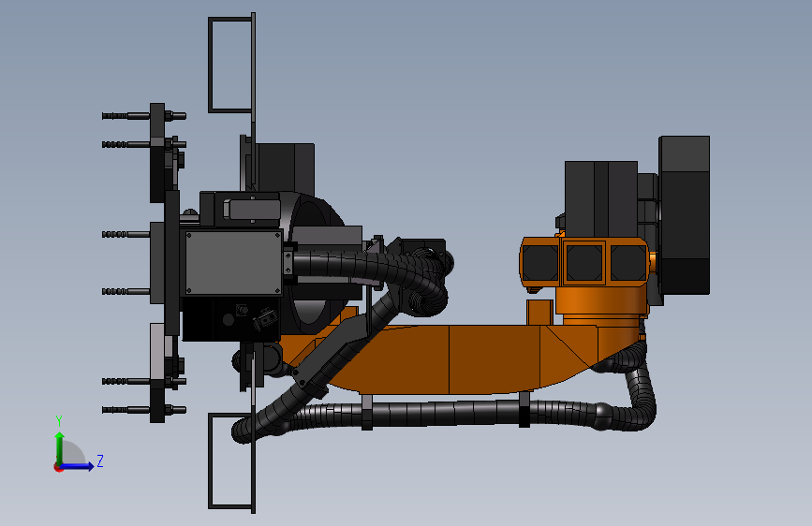
Task: Select the Y label on the triad
Action: [59, 421]
